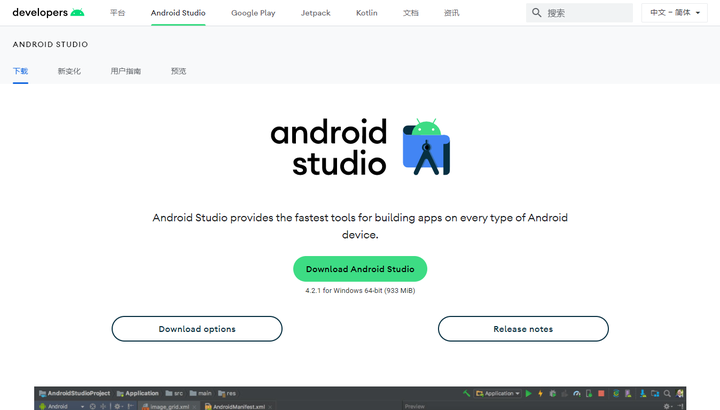
Task: Open the 文档 navigation tab
Action: 411,13
